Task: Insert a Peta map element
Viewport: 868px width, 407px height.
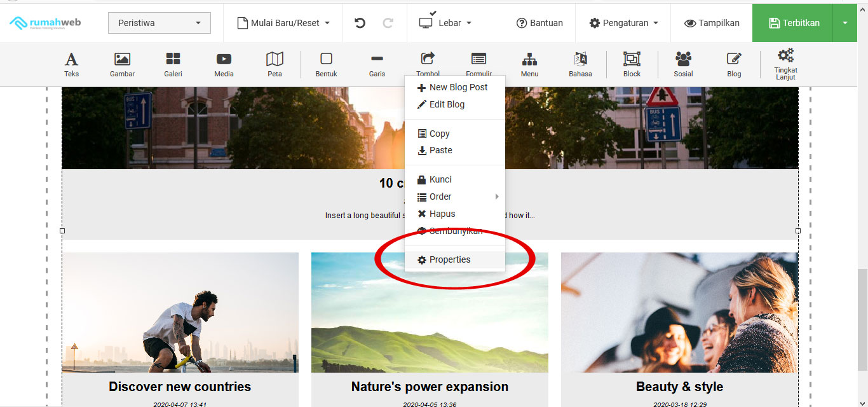Action: click(275, 65)
